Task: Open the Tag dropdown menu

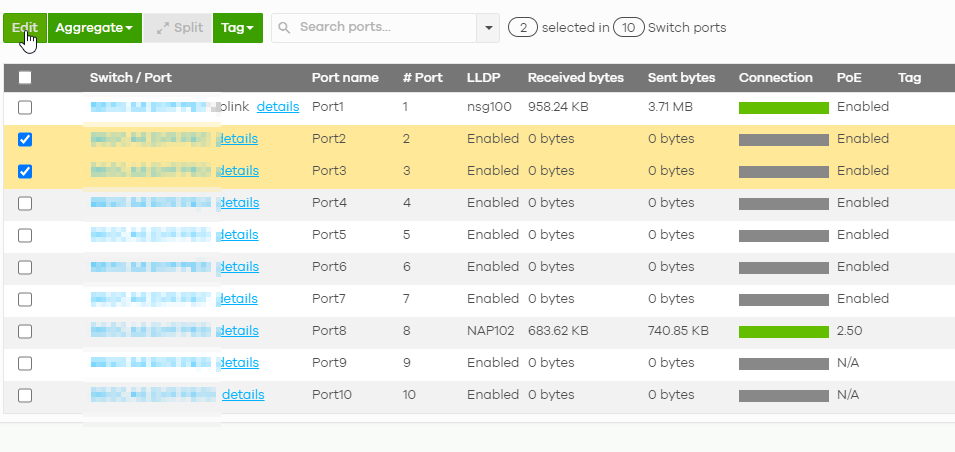Action: [237, 28]
